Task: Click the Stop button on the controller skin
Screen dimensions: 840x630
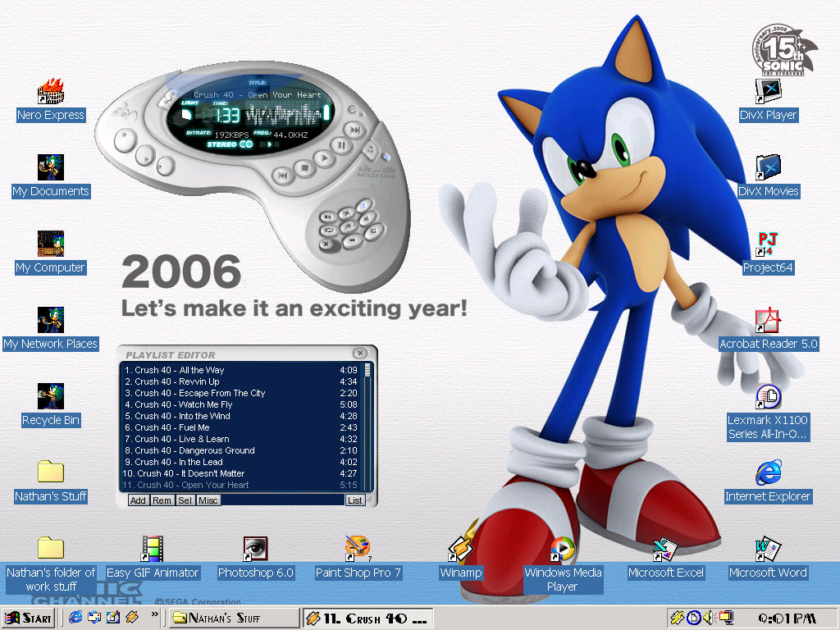Action: click(304, 168)
